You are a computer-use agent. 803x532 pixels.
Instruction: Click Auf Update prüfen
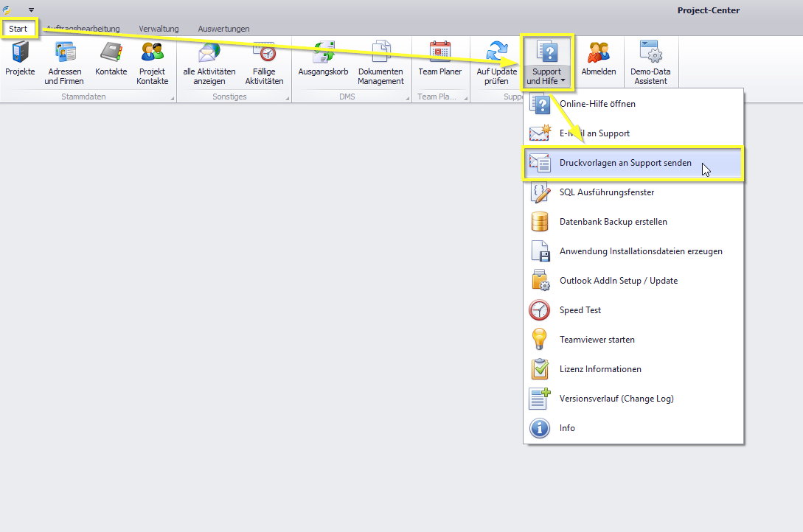pyautogui.click(x=496, y=62)
